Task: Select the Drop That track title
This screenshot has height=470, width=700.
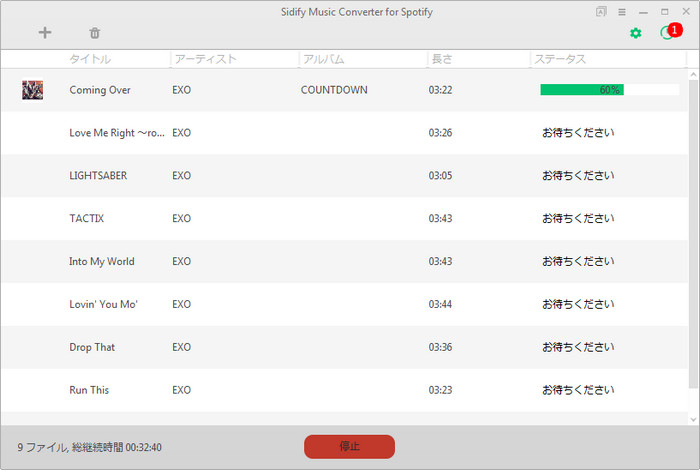Action: pos(92,347)
